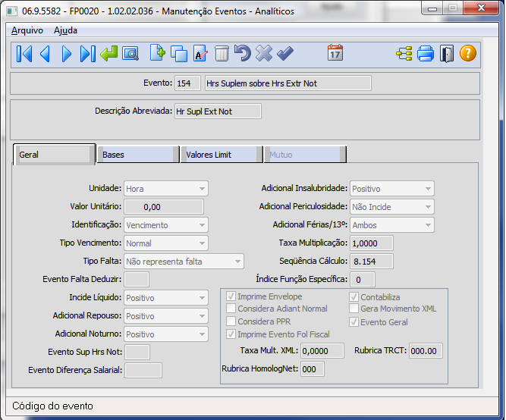Viewport: 506px width, 420px height.
Task: Click the Valor Unitário field
Action: [164, 207]
